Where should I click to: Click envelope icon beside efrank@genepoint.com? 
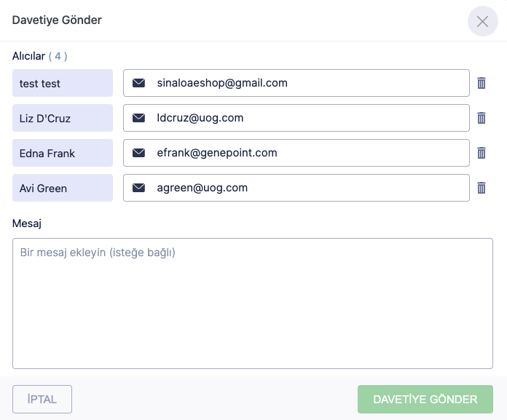click(139, 153)
